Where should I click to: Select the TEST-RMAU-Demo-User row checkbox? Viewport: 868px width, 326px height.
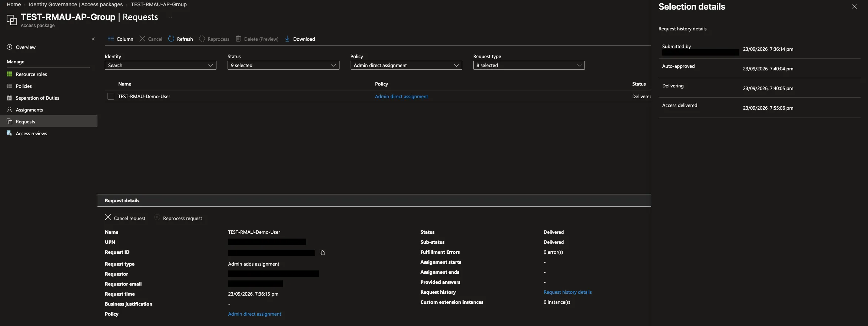point(111,96)
